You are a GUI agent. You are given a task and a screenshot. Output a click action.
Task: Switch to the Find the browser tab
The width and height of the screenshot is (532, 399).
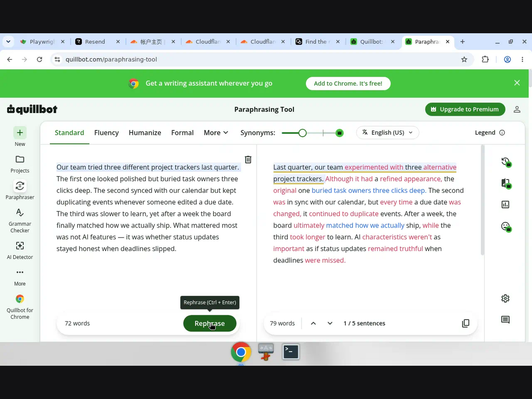(x=317, y=42)
